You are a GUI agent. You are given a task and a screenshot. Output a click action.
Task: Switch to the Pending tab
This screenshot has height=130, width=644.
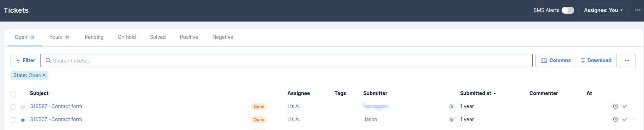[x=94, y=37]
